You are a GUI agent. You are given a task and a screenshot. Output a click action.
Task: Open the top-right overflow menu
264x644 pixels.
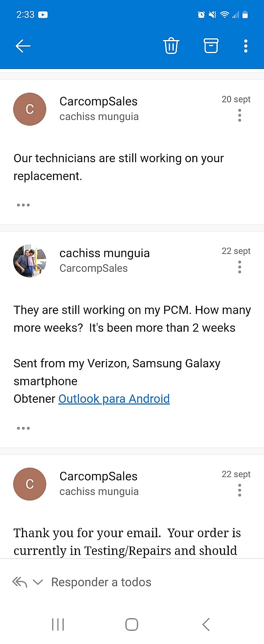246,46
